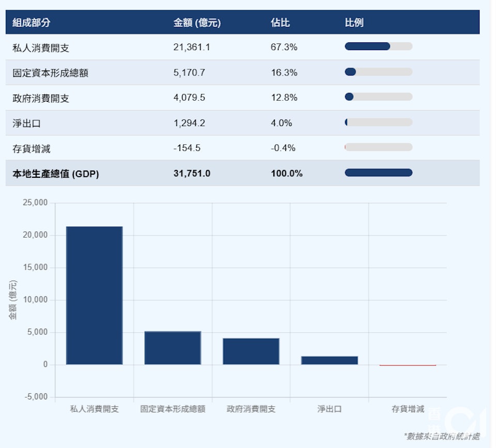Click the 數據來自政府統計處 source note
This screenshot has width=496, height=448.
click(442, 436)
